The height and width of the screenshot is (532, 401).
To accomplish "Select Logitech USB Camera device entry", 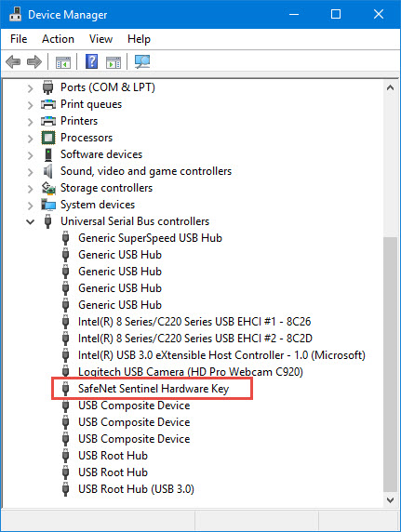I will pyautogui.click(x=191, y=372).
